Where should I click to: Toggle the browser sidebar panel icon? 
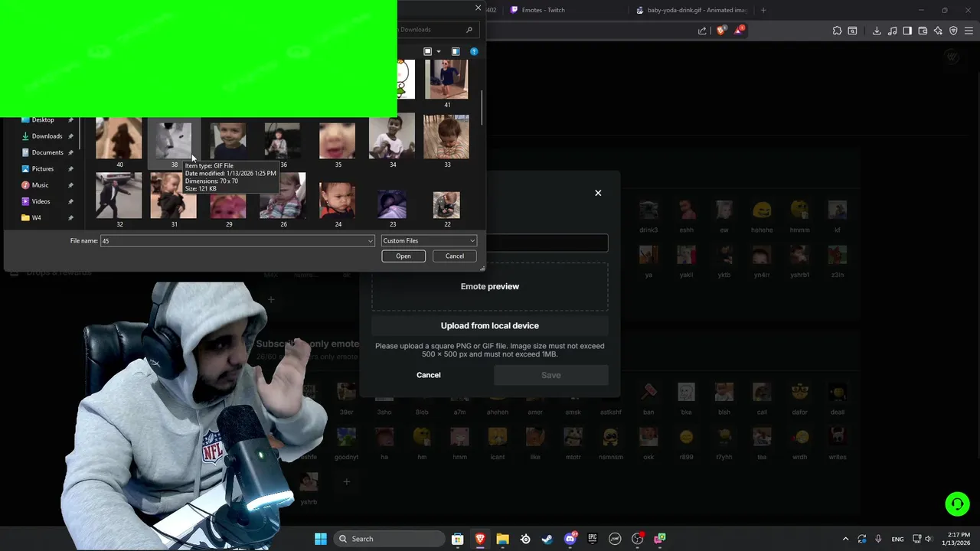[x=907, y=31]
